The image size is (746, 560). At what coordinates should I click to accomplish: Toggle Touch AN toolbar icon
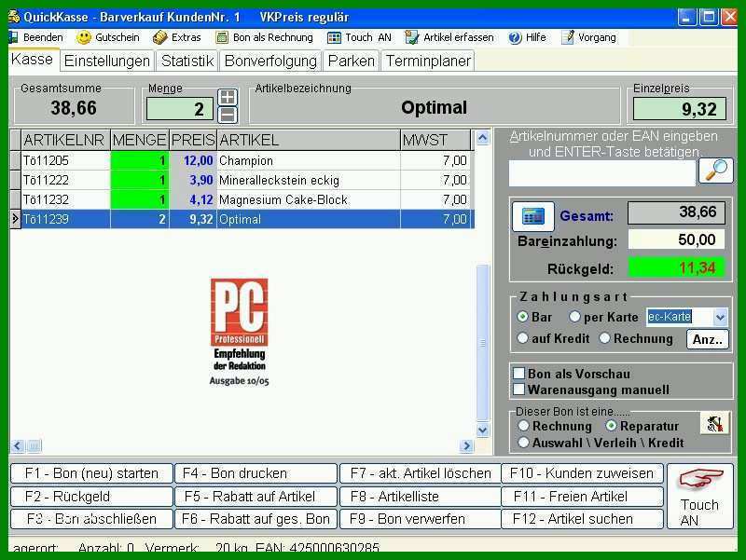334,37
